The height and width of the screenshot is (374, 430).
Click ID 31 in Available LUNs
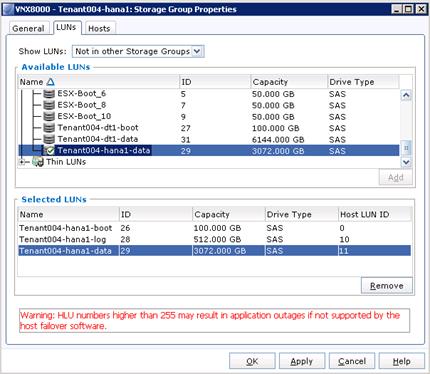pyautogui.click(x=186, y=140)
